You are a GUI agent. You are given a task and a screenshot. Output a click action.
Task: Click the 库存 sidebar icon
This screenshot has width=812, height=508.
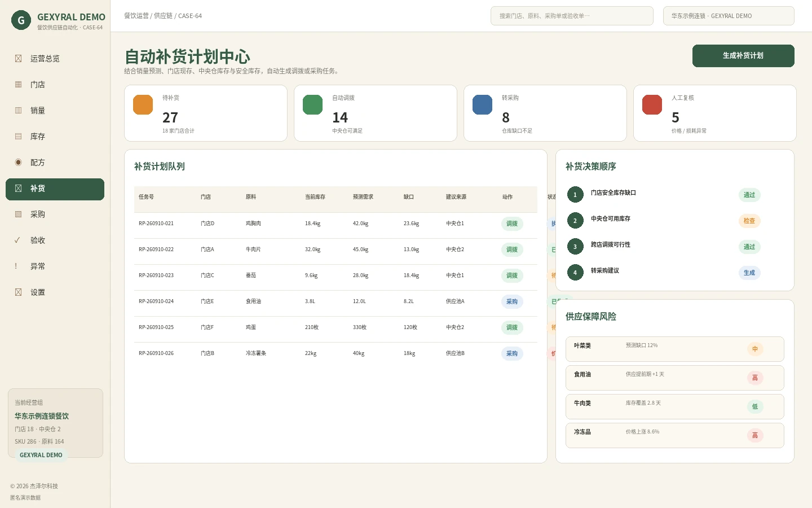18,137
